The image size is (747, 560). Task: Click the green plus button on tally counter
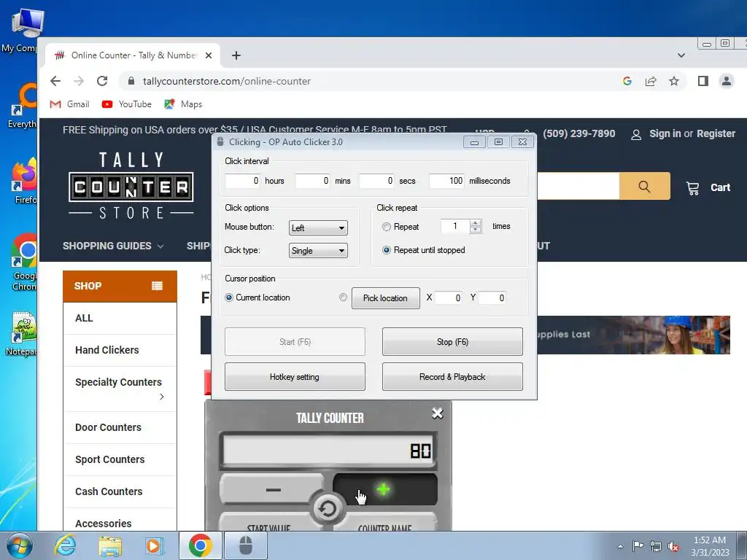[x=384, y=489]
